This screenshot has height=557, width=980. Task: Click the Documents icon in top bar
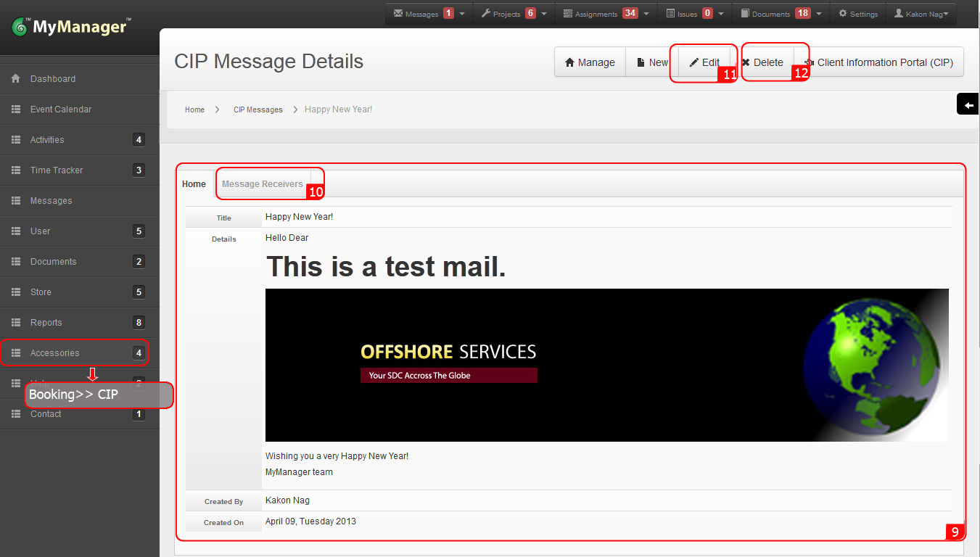745,14
